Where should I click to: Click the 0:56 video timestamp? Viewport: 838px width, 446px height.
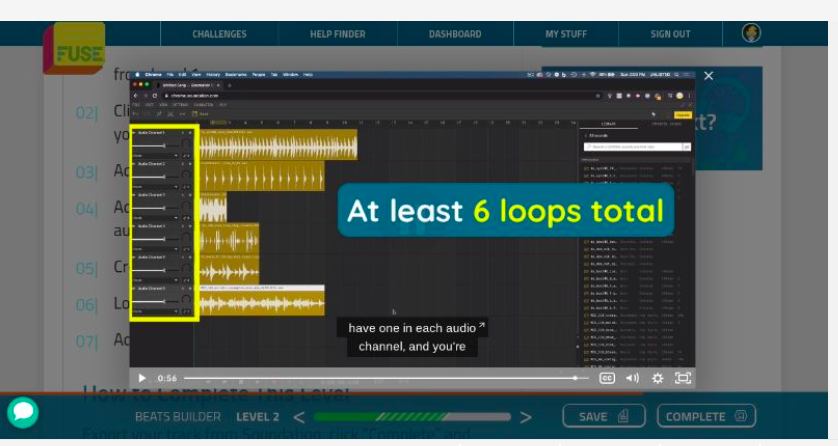tap(167, 378)
